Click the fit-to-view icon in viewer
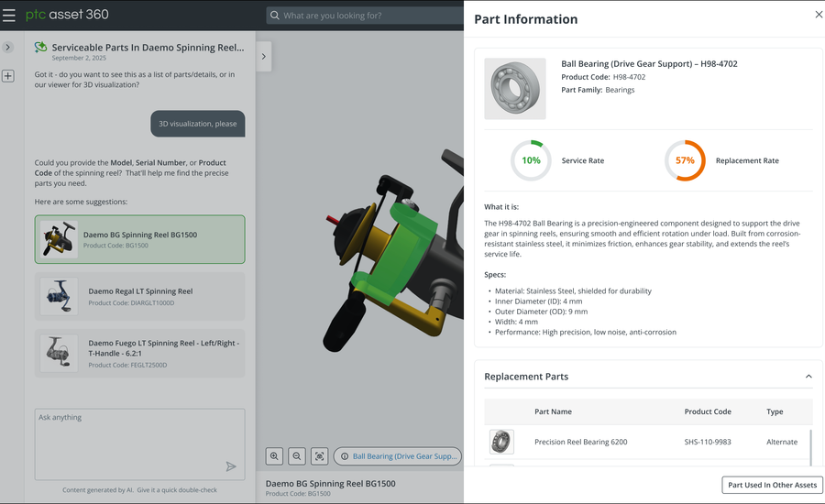 pos(319,455)
